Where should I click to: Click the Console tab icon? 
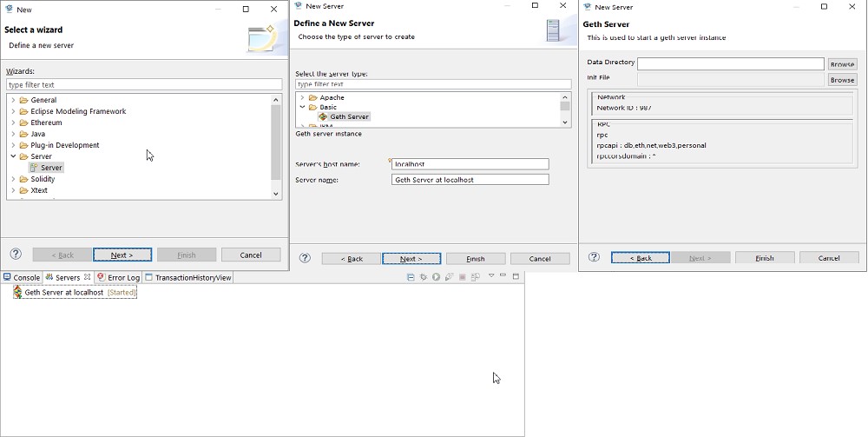[x=7, y=277]
